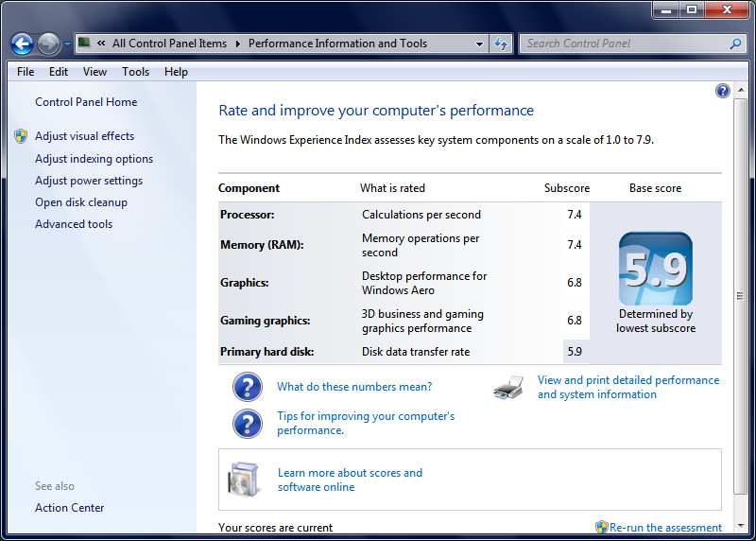Click the printer icon for detailed performance
756x541 pixels.
(508, 388)
